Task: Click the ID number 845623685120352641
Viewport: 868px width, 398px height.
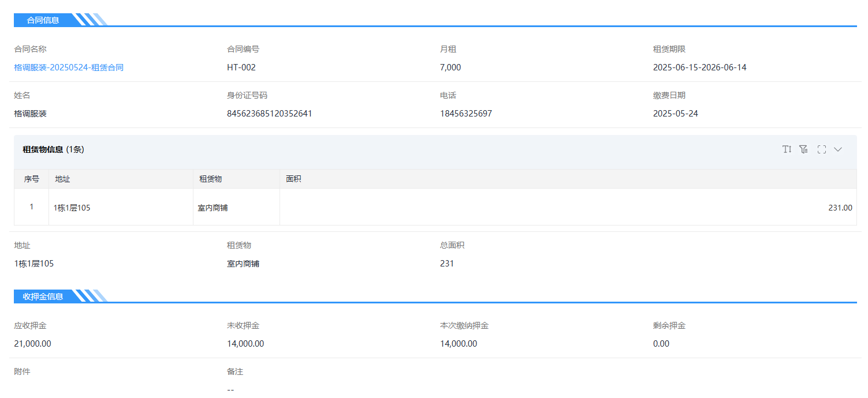Action: point(269,114)
